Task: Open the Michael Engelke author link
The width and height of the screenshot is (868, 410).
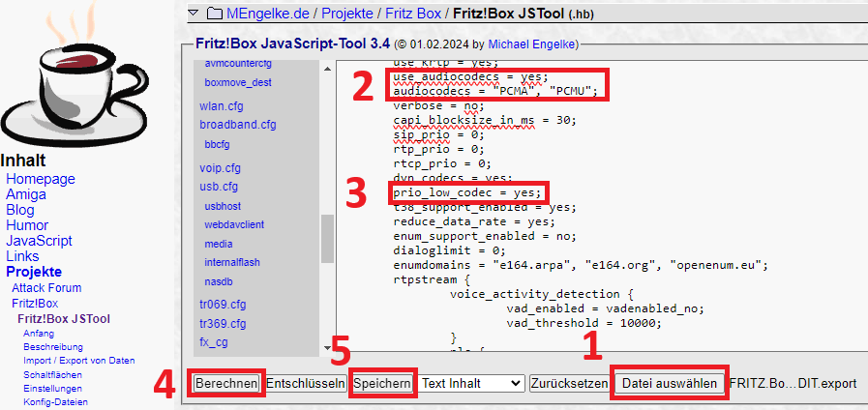Action: 531,44
